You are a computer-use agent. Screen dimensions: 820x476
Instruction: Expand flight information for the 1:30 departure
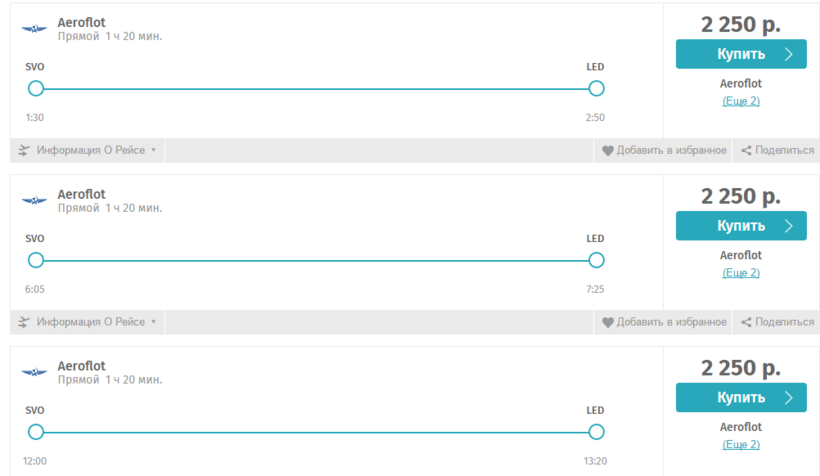96,151
